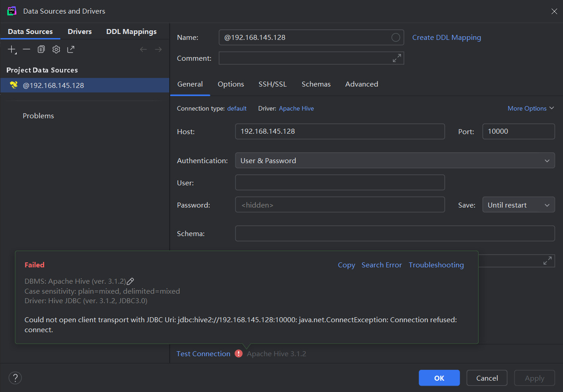Open the SSH/SSL tab
563x392 pixels.
(x=273, y=84)
